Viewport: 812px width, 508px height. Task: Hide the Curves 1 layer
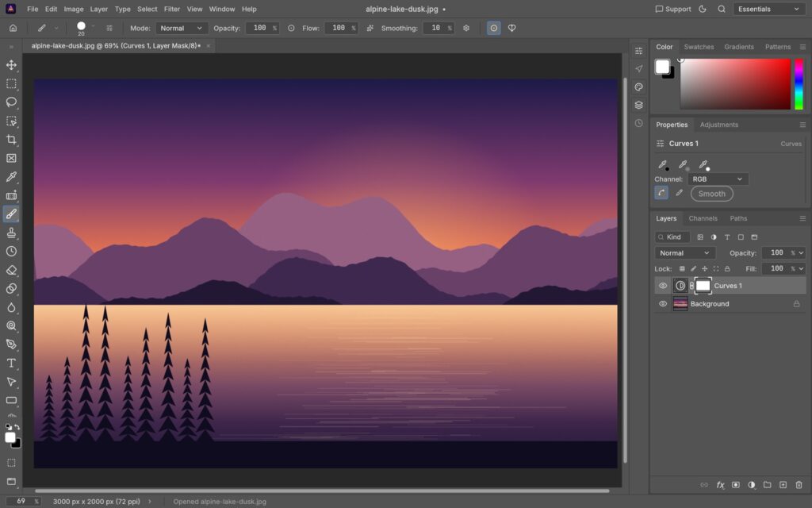pos(662,286)
